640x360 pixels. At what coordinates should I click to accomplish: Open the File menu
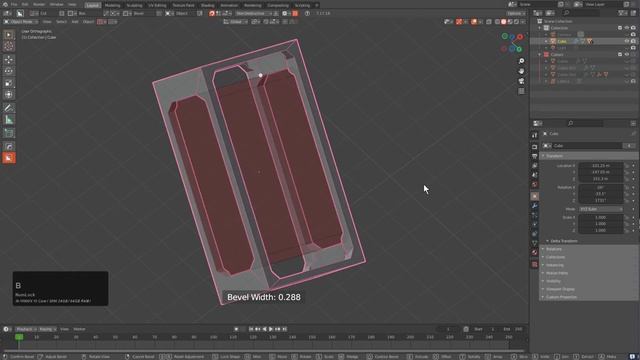(x=14, y=4)
